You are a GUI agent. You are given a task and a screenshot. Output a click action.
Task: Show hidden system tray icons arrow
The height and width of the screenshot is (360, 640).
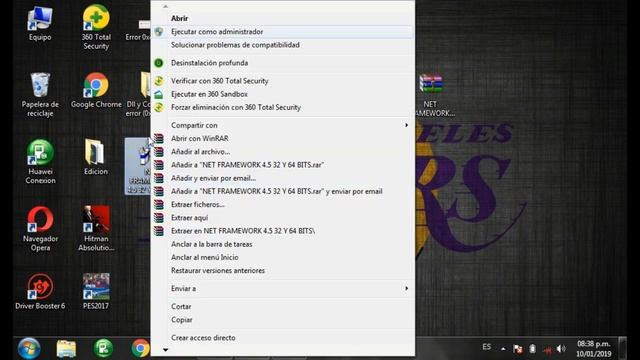point(503,349)
